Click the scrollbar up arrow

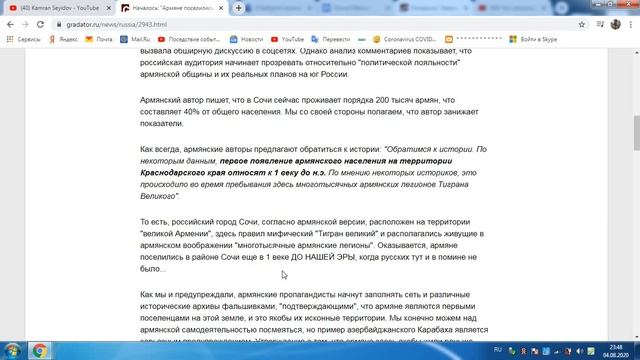click(x=636, y=52)
